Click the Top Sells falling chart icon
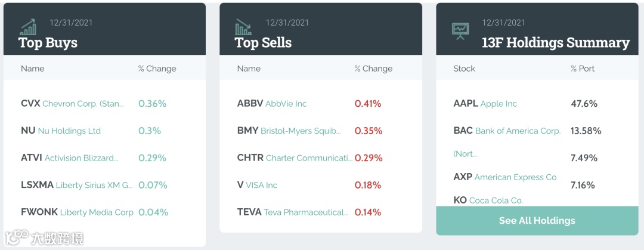This screenshot has height=250, width=644. [243, 27]
